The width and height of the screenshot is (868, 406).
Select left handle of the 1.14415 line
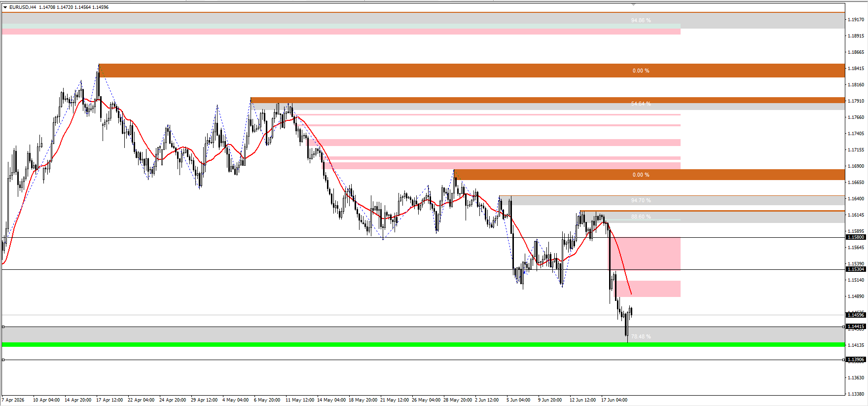[x=3, y=327]
